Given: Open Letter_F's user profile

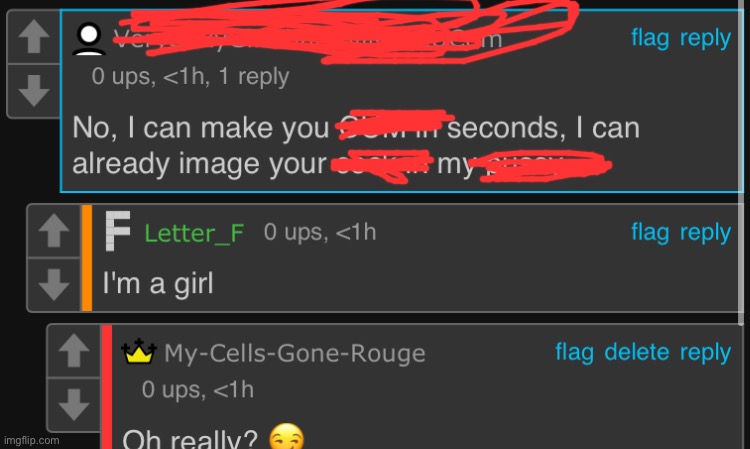Looking at the screenshot, I should 194,233.
